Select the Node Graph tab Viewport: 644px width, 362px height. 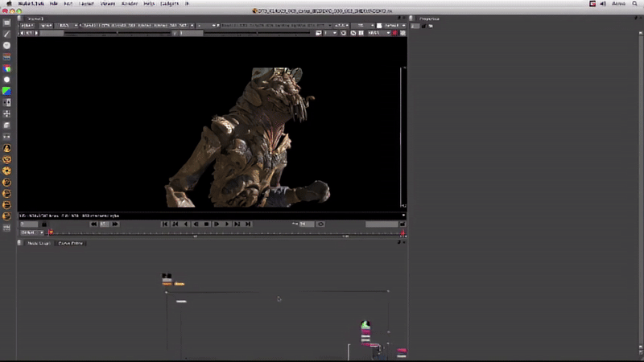(38, 243)
